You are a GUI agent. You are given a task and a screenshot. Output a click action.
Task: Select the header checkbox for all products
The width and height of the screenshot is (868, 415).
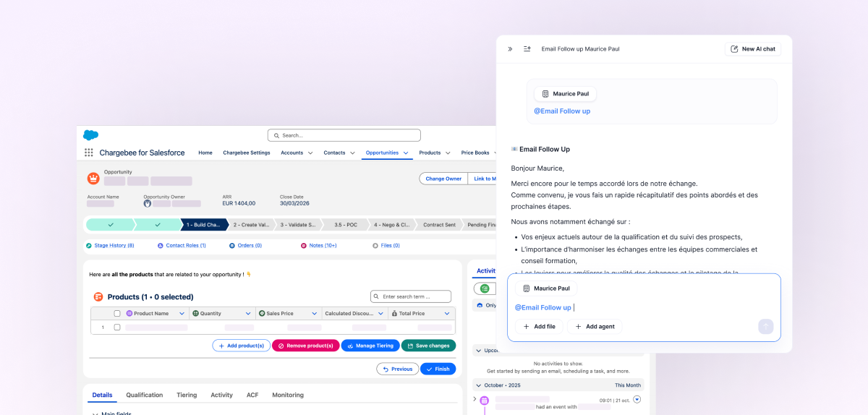pyautogui.click(x=117, y=314)
